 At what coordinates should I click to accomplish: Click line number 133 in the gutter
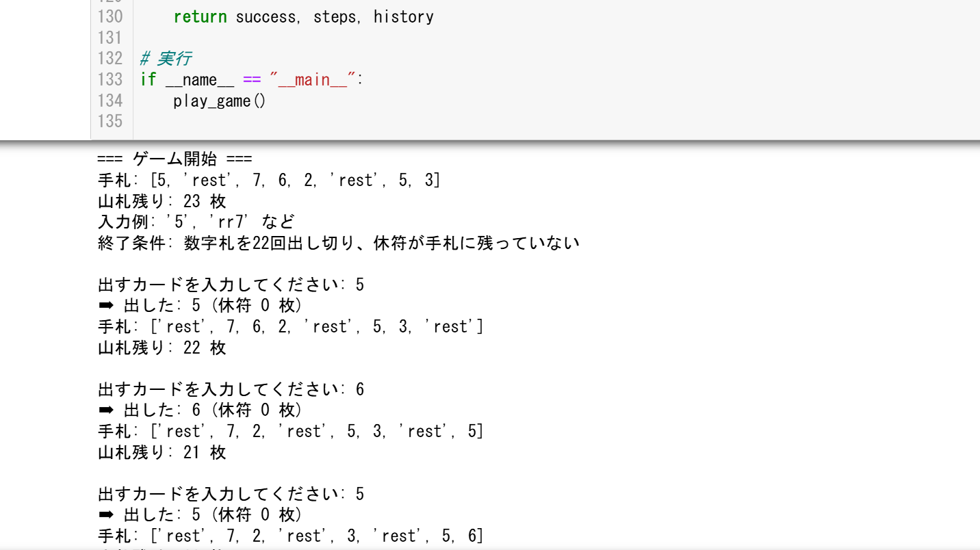coord(109,79)
